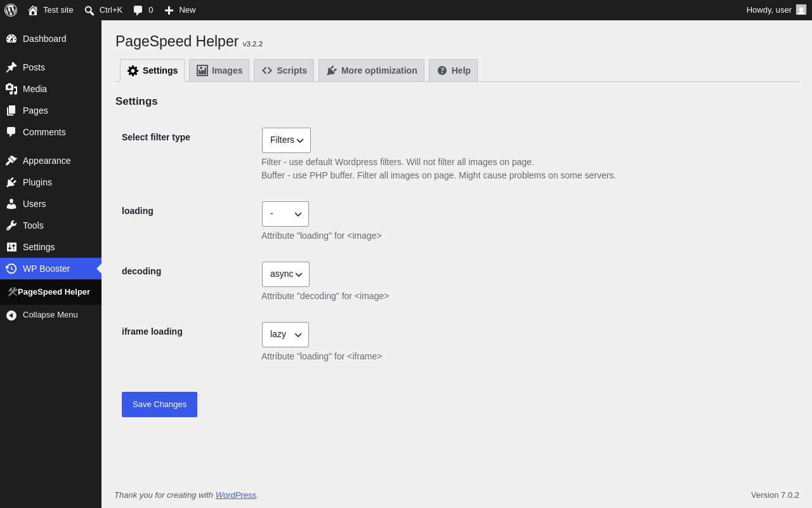This screenshot has width=812, height=508.
Task: Click the picture icon on Images tab
Action: point(202,70)
